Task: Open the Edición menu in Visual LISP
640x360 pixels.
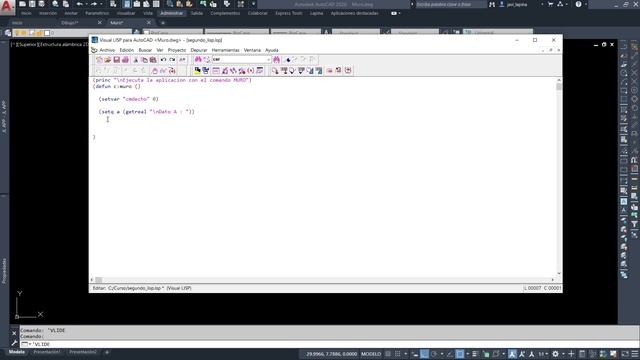Action: click(127, 50)
